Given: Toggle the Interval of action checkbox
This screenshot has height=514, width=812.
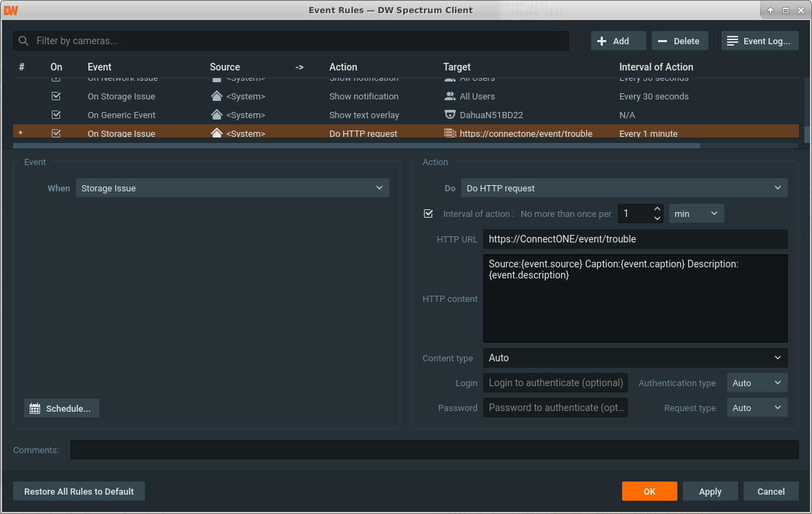Looking at the screenshot, I should [428, 213].
